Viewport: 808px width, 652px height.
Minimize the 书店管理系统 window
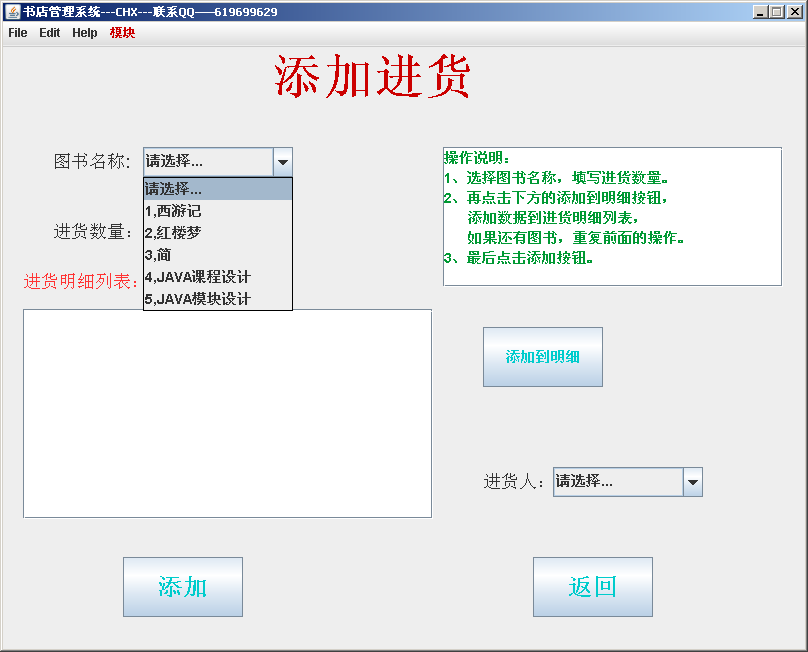[x=760, y=11]
